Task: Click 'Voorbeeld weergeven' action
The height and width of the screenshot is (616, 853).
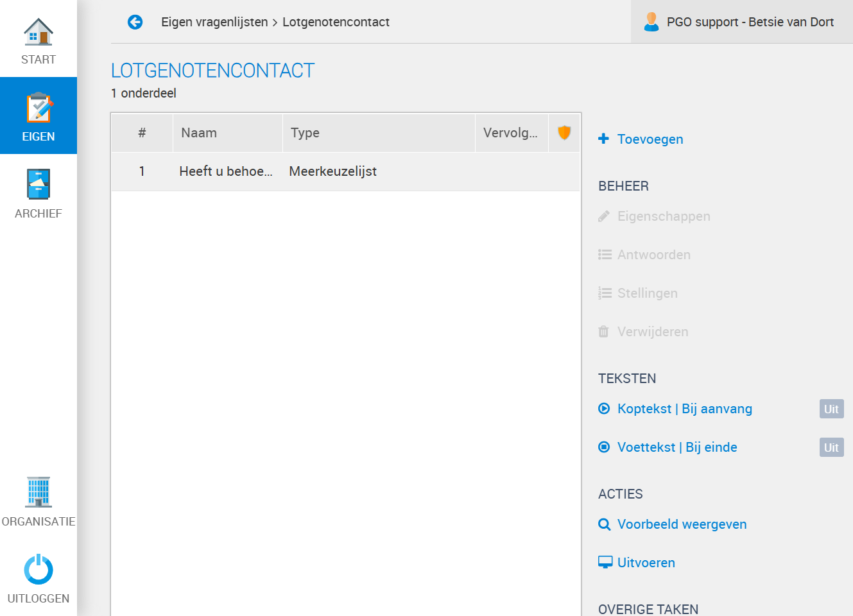Action: click(682, 524)
